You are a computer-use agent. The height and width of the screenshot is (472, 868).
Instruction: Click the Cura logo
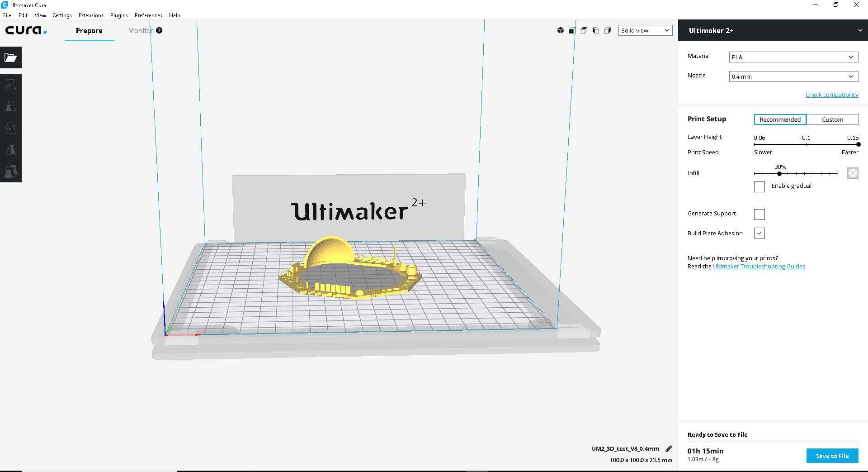click(26, 30)
